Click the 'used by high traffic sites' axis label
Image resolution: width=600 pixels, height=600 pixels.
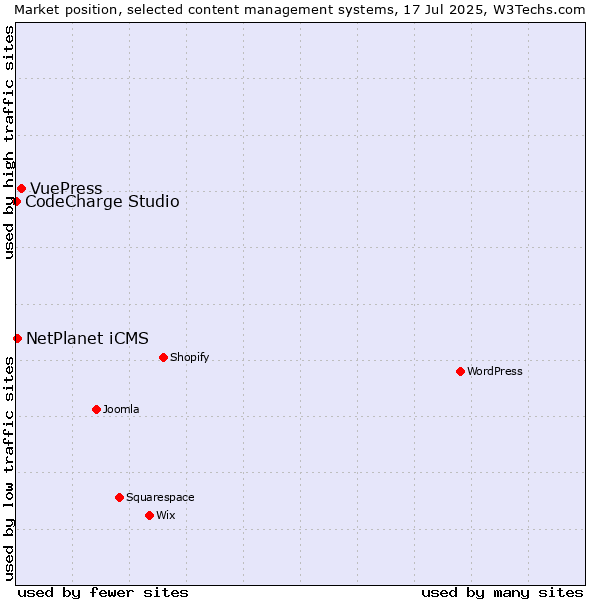pos(9,142)
